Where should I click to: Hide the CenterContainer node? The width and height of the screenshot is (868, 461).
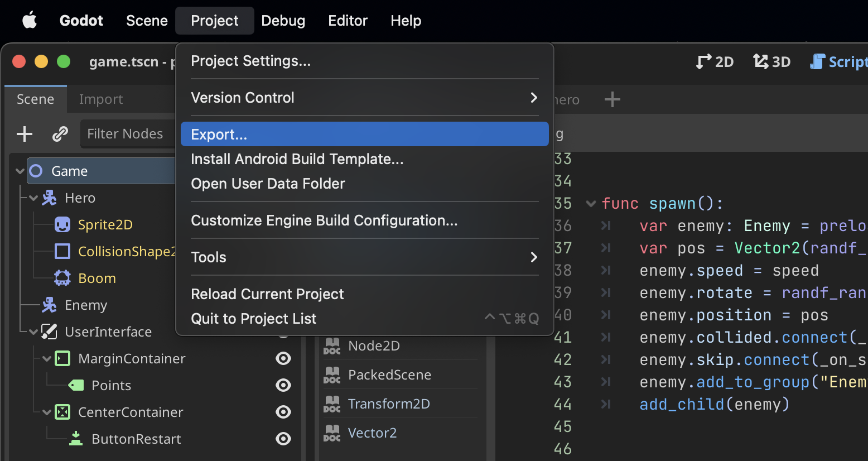click(x=283, y=412)
